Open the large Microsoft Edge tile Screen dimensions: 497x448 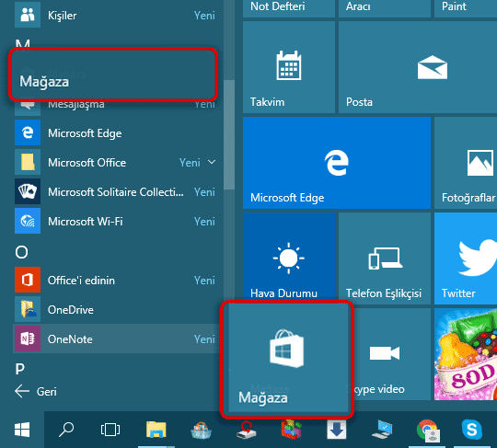pyautogui.click(x=337, y=163)
